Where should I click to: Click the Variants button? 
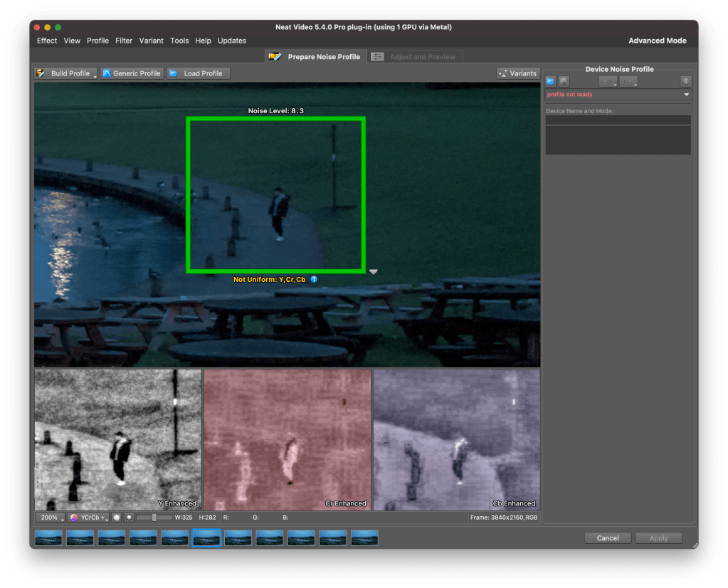pos(517,73)
